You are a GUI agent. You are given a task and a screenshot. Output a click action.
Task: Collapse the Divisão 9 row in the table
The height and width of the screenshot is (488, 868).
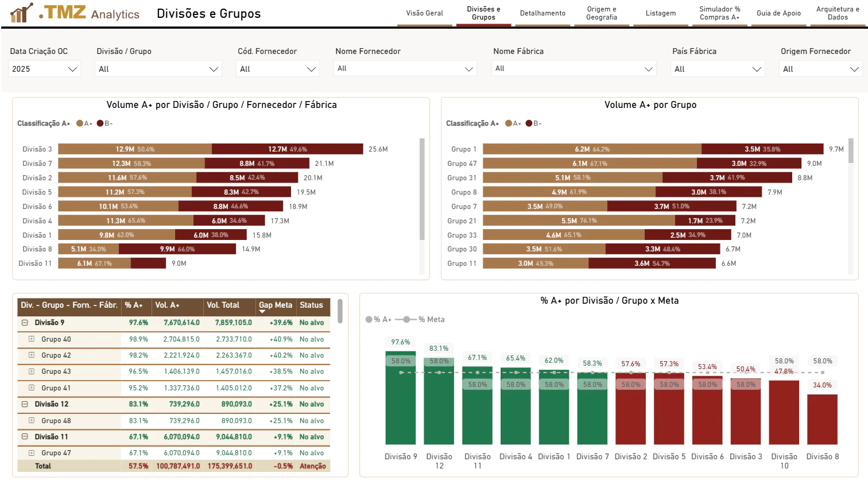[25, 323]
